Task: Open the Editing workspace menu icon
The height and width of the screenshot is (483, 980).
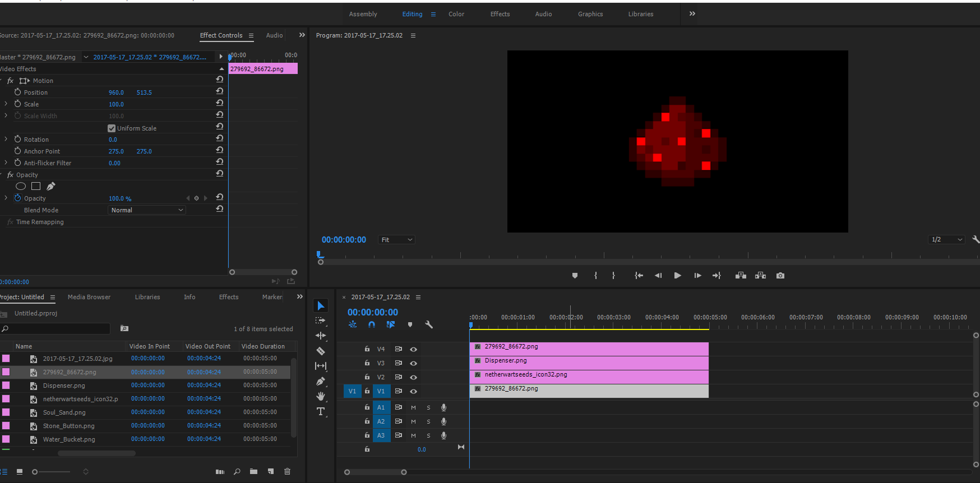Action: click(x=433, y=14)
